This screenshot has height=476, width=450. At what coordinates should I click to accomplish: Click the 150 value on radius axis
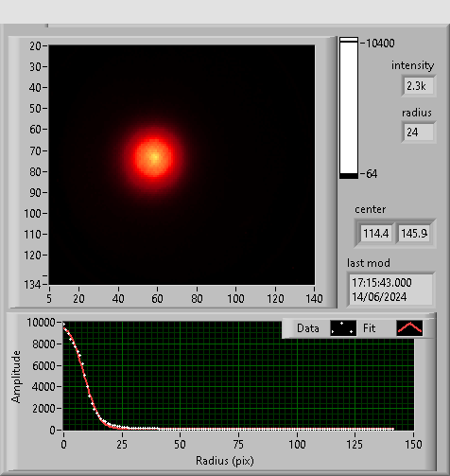(413, 445)
